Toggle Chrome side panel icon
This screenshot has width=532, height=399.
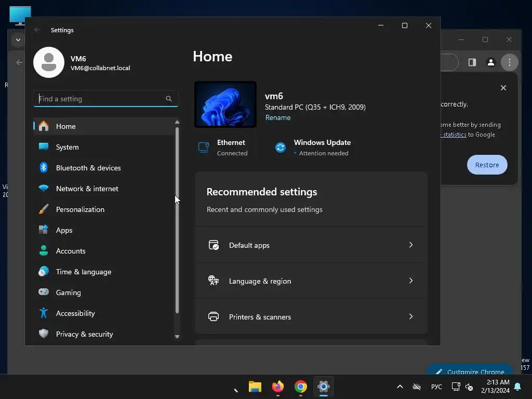tap(472, 62)
